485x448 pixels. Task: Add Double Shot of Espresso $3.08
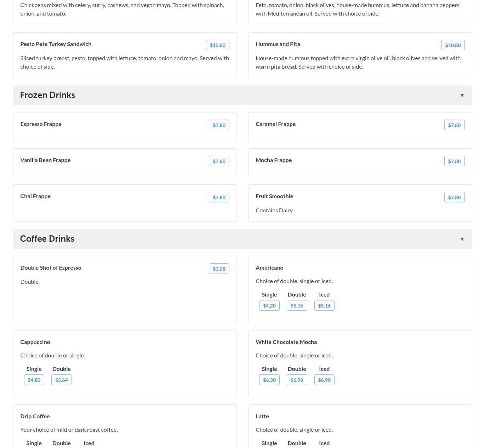(x=219, y=269)
